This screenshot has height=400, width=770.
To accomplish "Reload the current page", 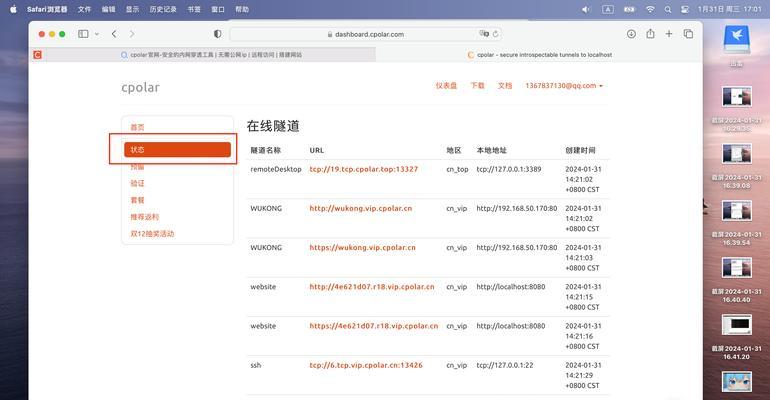I will (495, 34).
